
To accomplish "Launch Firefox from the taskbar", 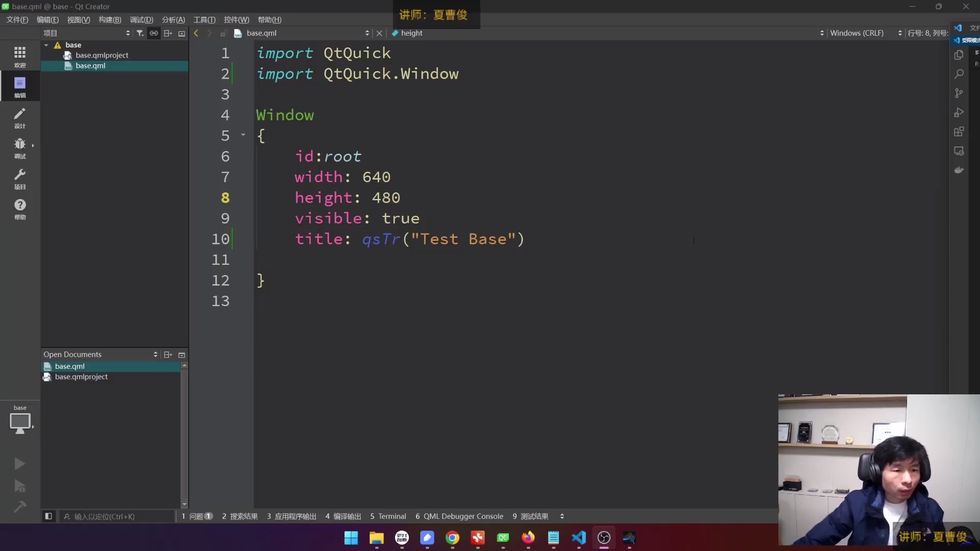I will coord(528,538).
